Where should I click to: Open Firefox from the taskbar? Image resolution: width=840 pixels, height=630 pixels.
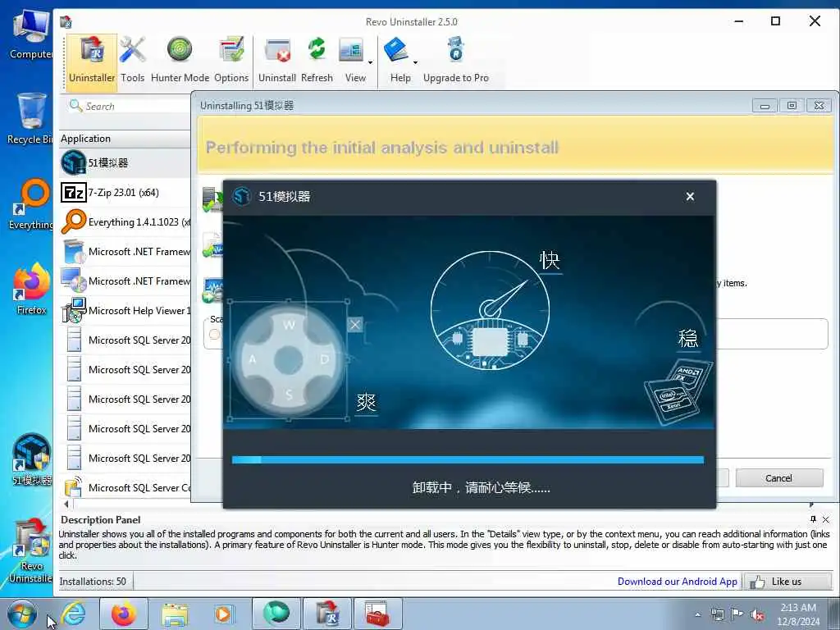click(x=124, y=614)
